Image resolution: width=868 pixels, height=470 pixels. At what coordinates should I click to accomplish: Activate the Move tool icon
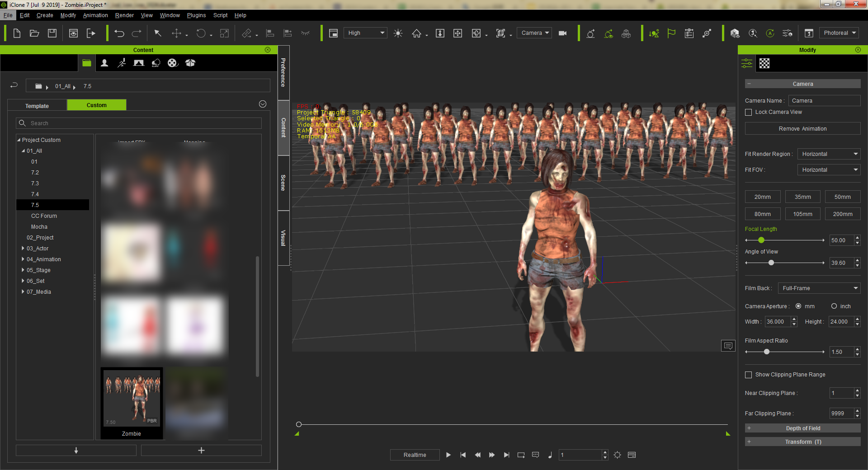pos(176,33)
